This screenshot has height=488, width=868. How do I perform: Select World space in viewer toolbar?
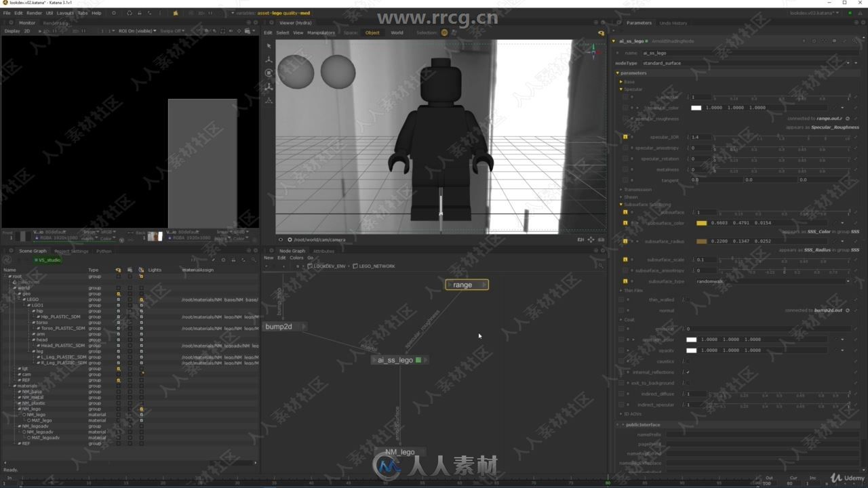397,33
